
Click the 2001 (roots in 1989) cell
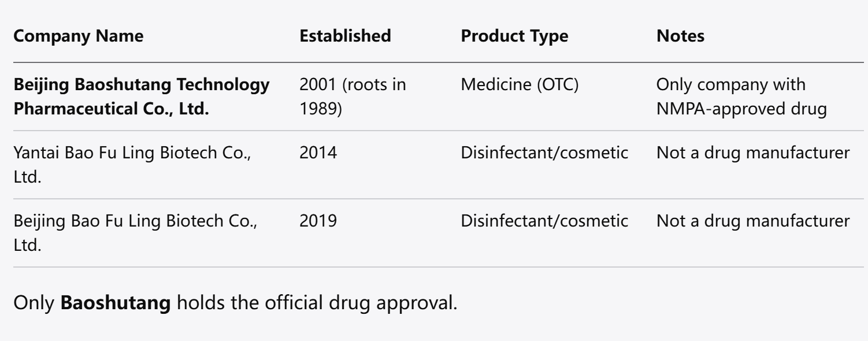[x=353, y=97]
